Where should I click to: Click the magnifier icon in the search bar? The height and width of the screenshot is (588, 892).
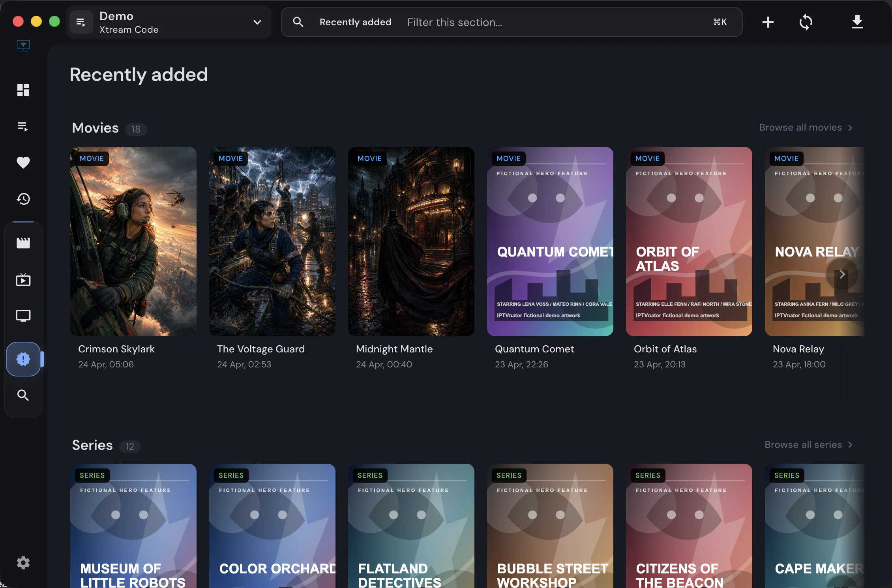point(298,22)
